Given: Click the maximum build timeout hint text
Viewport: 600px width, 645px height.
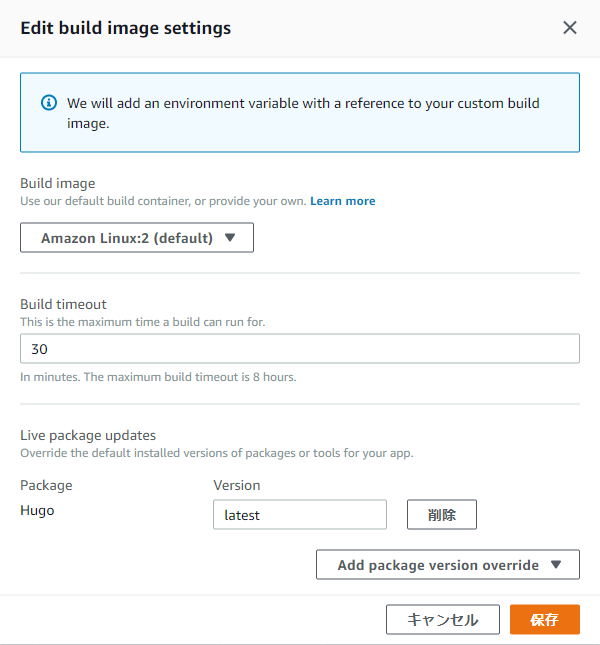Looking at the screenshot, I should point(158,377).
